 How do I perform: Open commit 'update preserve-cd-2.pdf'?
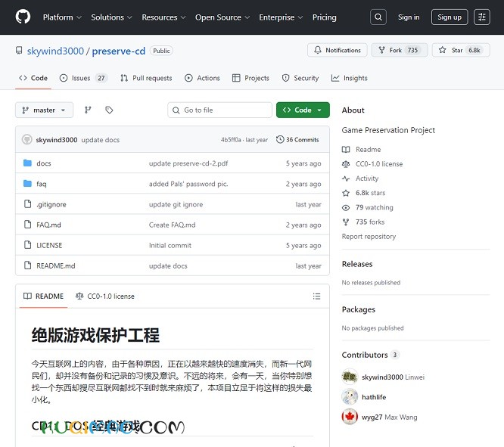(188, 163)
